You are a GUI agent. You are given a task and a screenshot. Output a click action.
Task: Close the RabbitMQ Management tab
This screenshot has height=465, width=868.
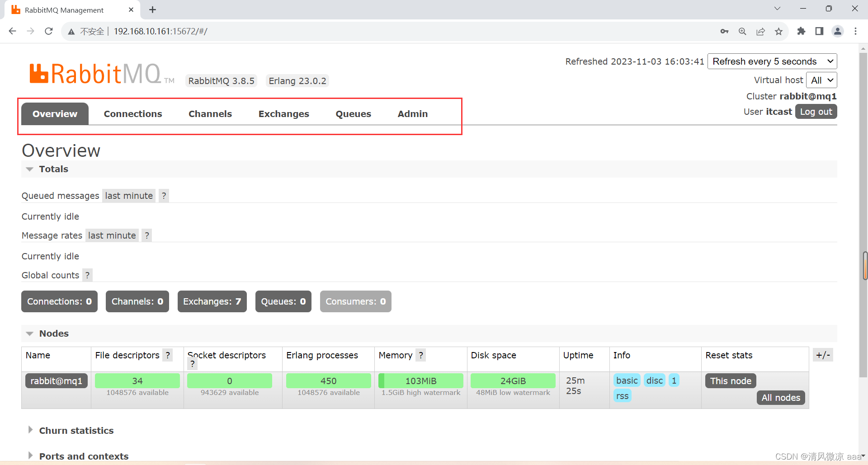click(x=131, y=9)
